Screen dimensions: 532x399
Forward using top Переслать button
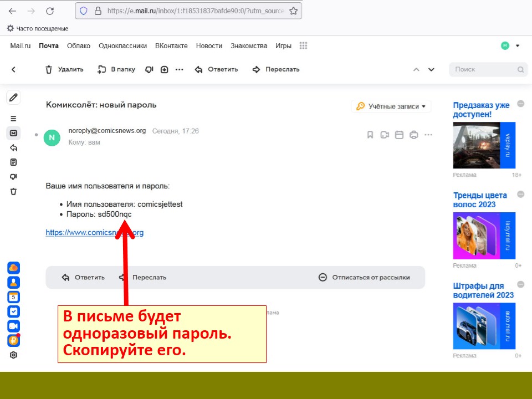click(x=276, y=70)
